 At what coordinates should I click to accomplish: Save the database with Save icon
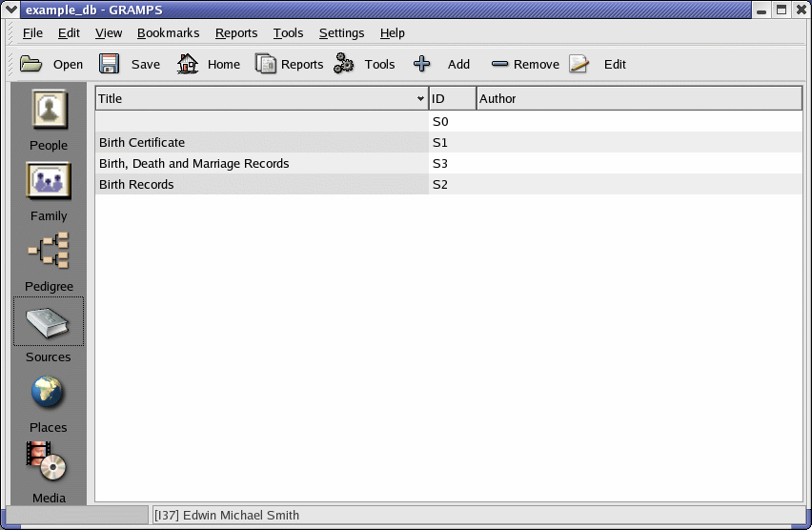click(x=110, y=64)
